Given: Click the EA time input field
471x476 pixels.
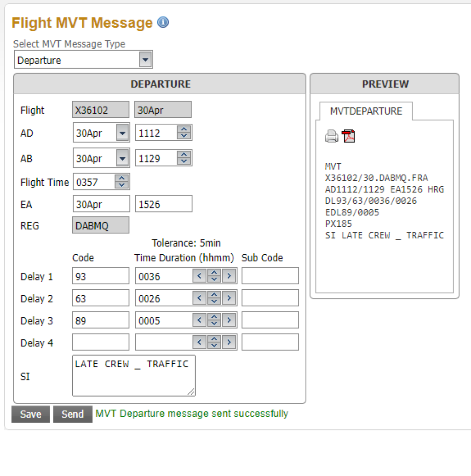Looking at the screenshot, I should [x=163, y=204].
